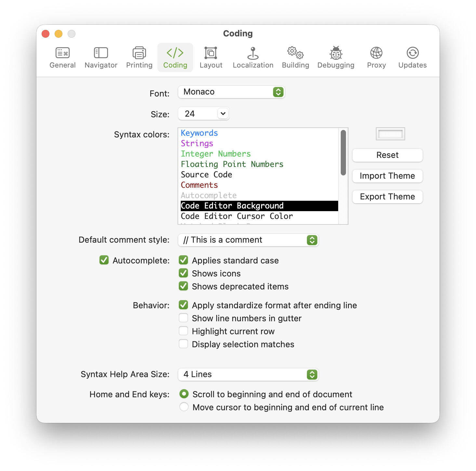Image resolution: width=476 pixels, height=471 pixels.
Task: Open the syntax color well swatch
Action: click(390, 134)
